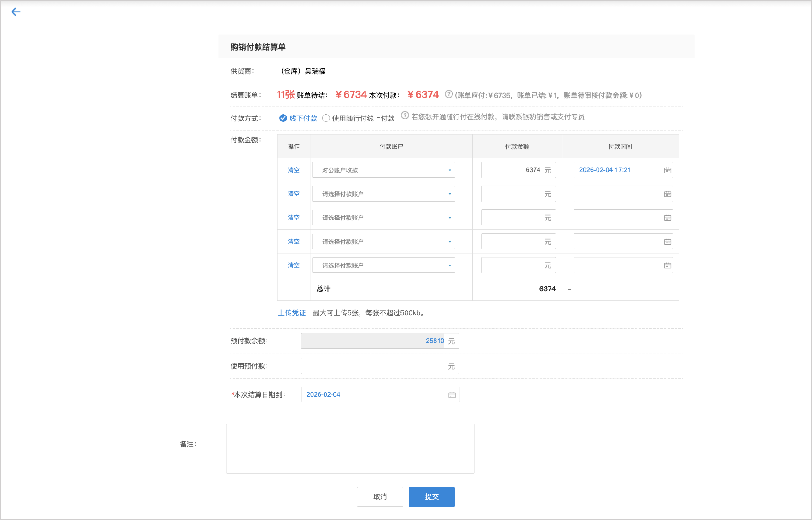Expand second row 请选择付款账户 dropdown
Image resolution: width=812 pixels, height=520 pixels.
pos(383,194)
